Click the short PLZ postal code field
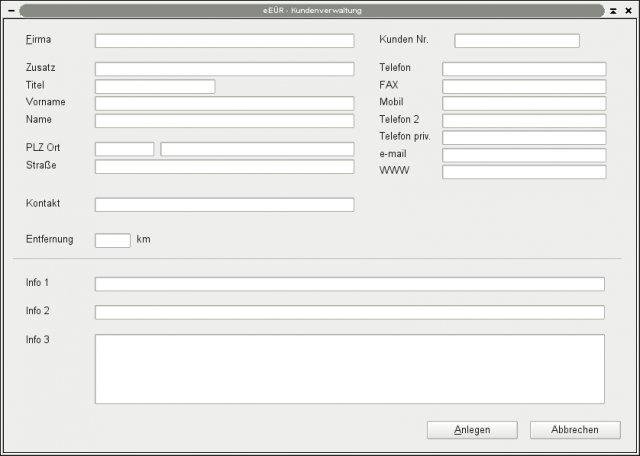Screen dimensions: 640x456 (125, 149)
